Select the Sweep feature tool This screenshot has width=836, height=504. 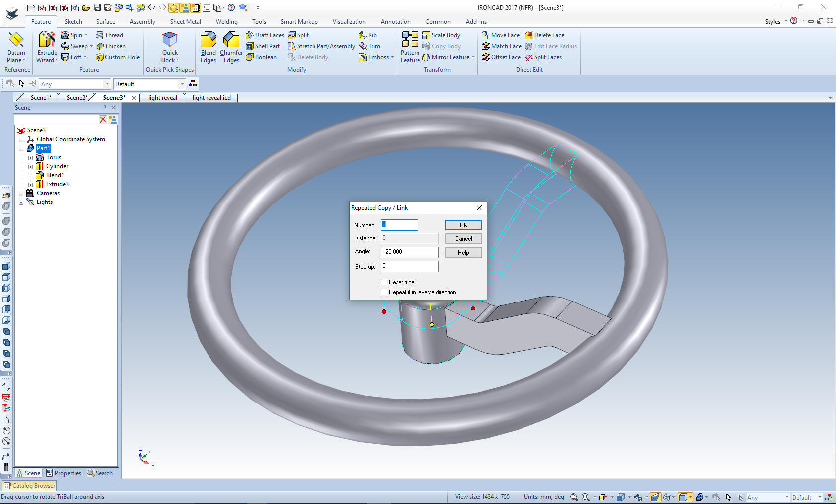[77, 46]
